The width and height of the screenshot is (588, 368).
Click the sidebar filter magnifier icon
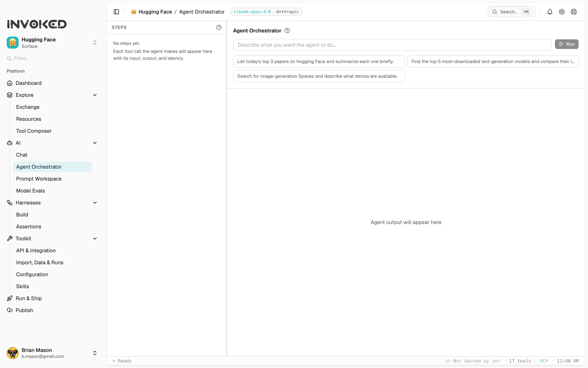[9, 58]
